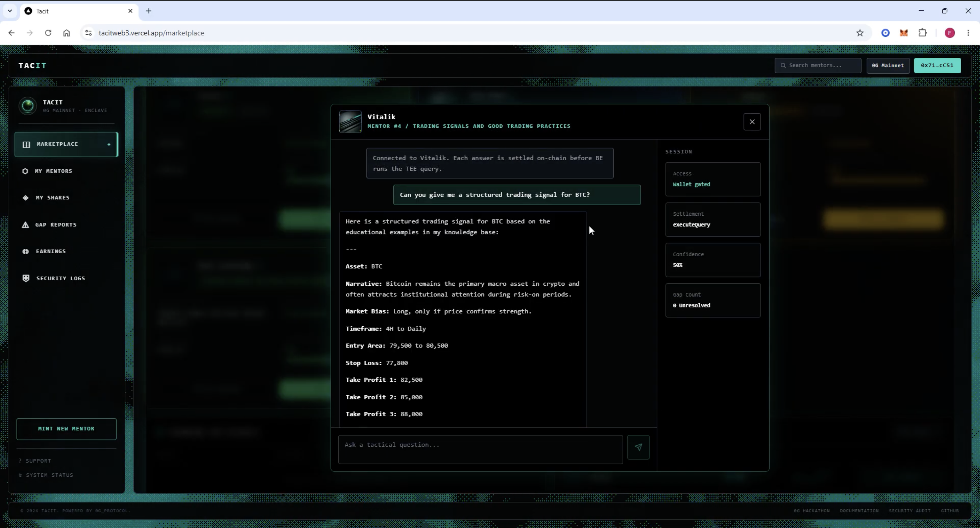Image resolution: width=980 pixels, height=528 pixels.
Task: Click the plus sign on Marketplace item
Action: [x=109, y=144]
